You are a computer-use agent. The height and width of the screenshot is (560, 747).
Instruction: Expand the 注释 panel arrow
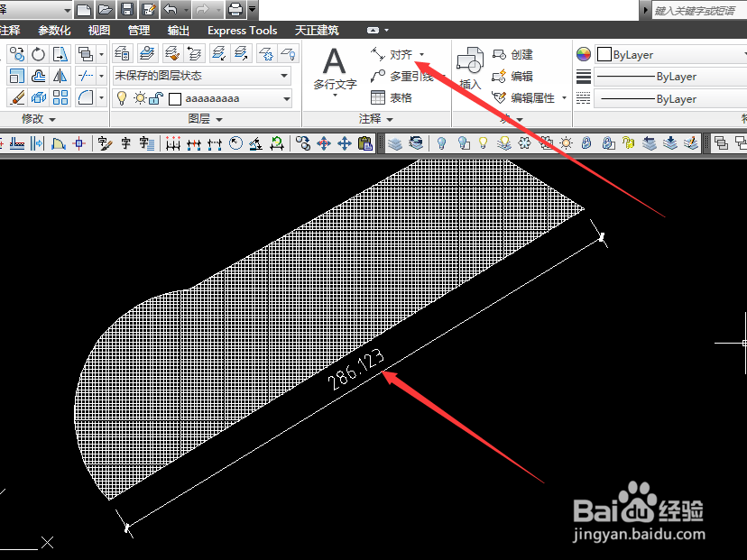(390, 120)
